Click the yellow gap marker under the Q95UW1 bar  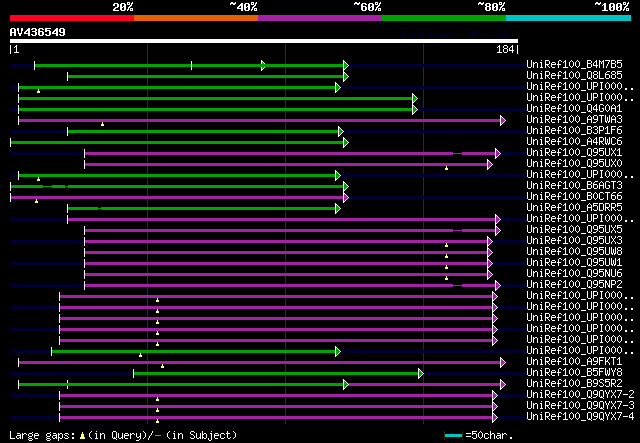click(447, 267)
